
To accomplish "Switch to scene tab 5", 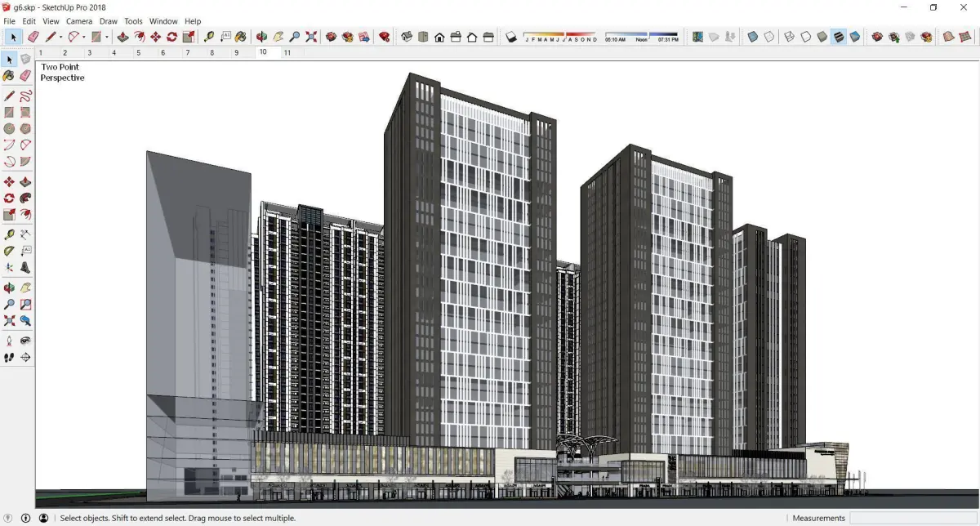I will click(x=139, y=52).
